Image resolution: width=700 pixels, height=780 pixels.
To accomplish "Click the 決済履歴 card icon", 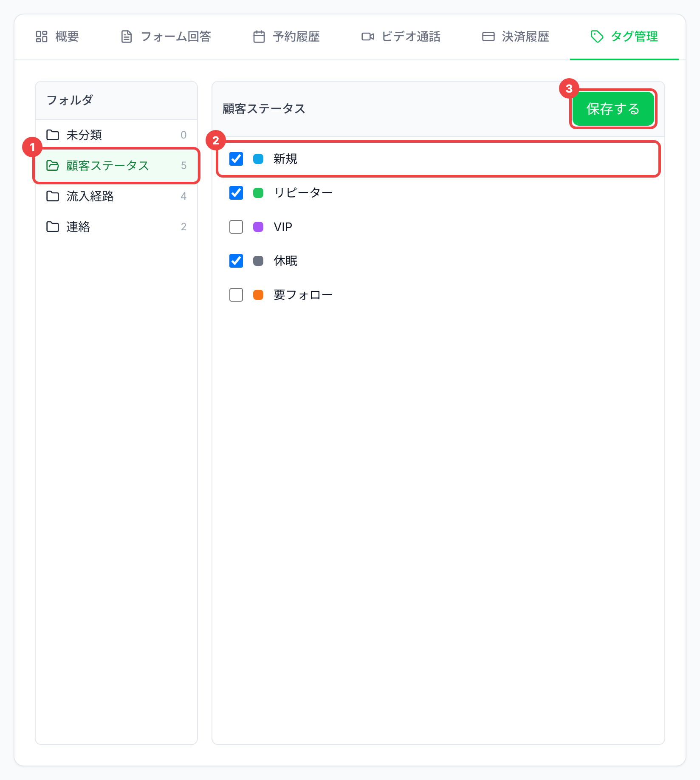I will pos(488,37).
